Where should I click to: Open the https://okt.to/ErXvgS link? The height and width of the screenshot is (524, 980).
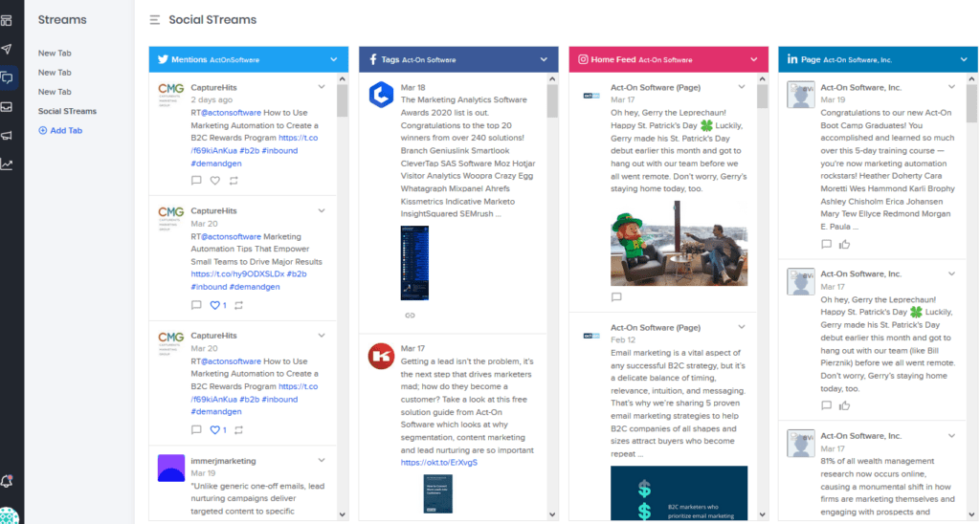point(438,462)
